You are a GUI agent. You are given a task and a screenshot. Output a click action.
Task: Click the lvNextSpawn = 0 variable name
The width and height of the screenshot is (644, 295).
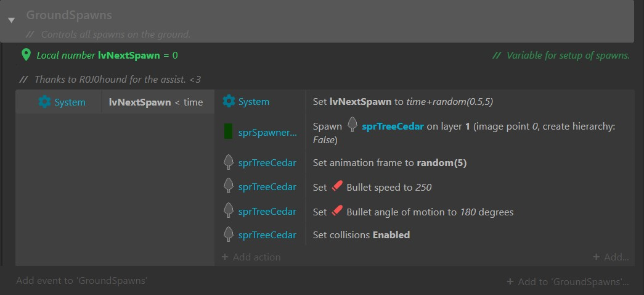(129, 55)
